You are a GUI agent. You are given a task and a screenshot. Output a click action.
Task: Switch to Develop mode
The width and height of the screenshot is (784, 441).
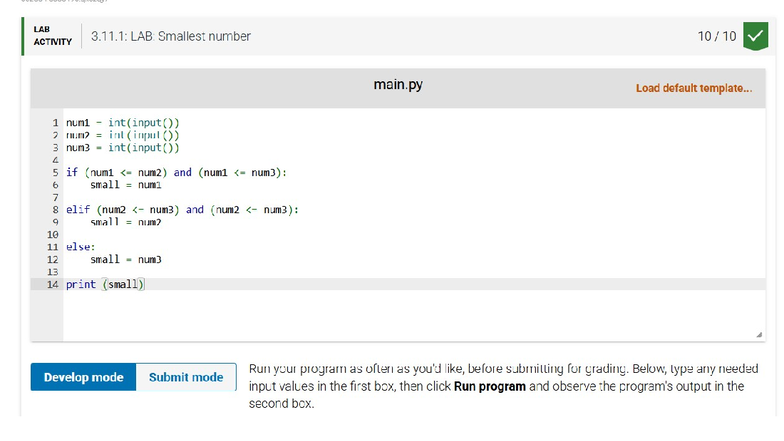pyautogui.click(x=84, y=377)
